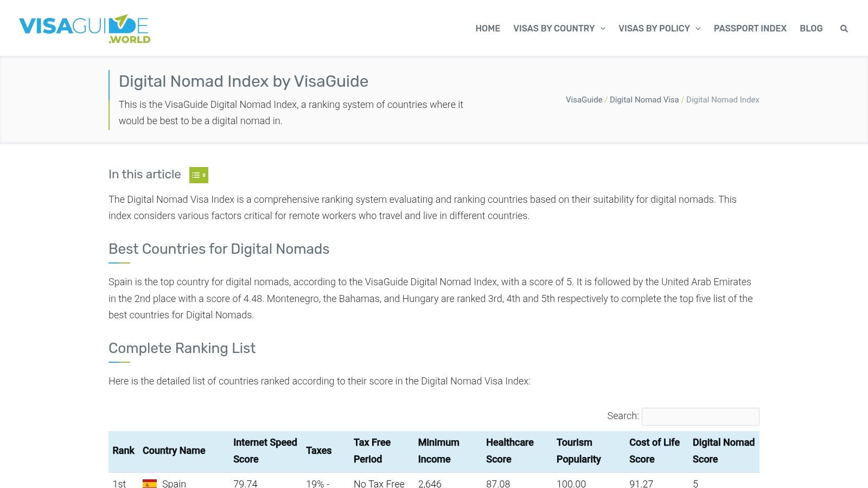Expand the VISAS BY COUNTRY dropdown
Screen dimensions: 868x488
554,28
